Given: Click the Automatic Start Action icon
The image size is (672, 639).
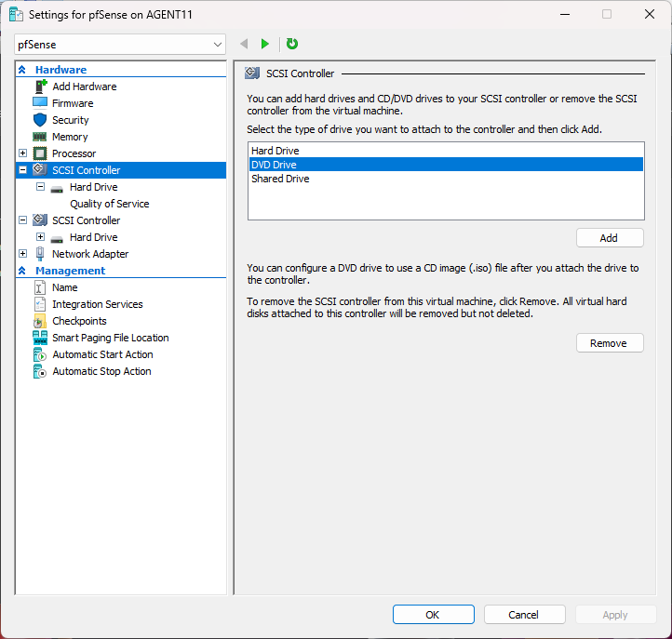Looking at the screenshot, I should click(40, 354).
